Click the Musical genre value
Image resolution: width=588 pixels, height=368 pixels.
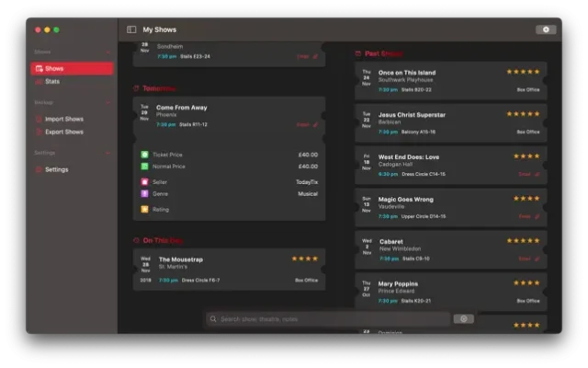pos(308,194)
